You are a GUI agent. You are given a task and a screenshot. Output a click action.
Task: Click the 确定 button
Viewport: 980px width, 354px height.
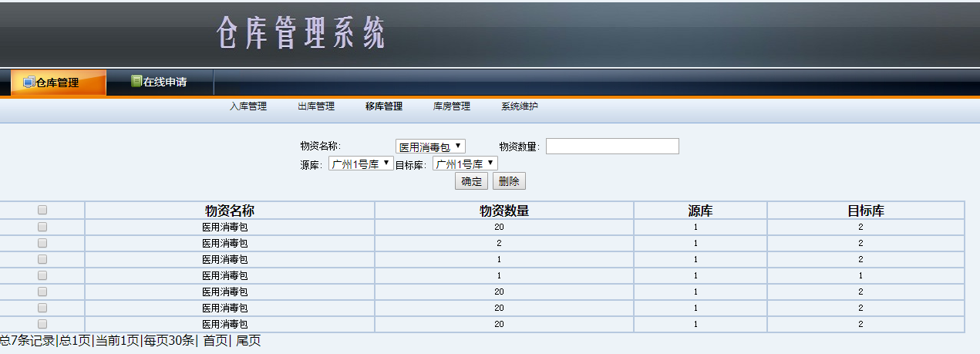point(471,181)
